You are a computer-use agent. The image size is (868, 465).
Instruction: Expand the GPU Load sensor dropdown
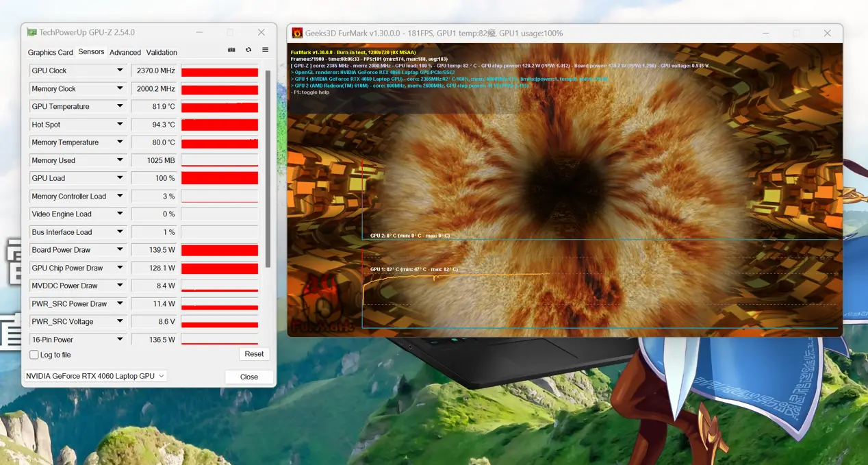pyautogui.click(x=120, y=178)
